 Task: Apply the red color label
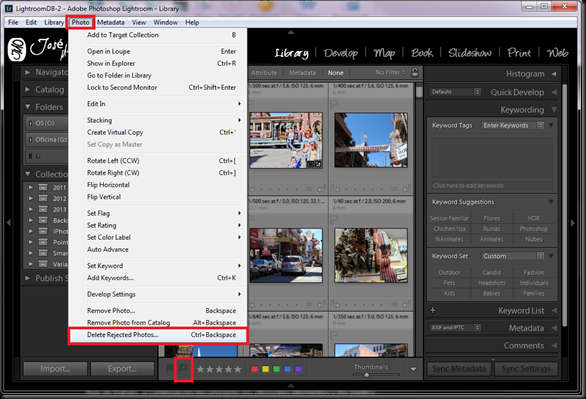coord(255,369)
